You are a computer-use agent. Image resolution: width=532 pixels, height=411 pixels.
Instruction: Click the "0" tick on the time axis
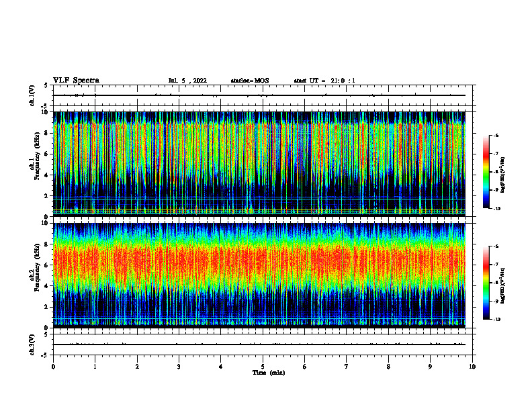coord(53,367)
